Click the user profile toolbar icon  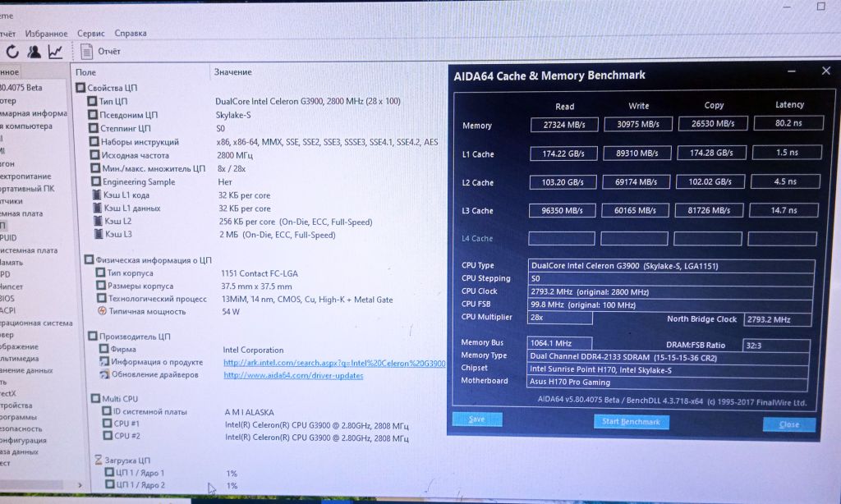[x=34, y=52]
